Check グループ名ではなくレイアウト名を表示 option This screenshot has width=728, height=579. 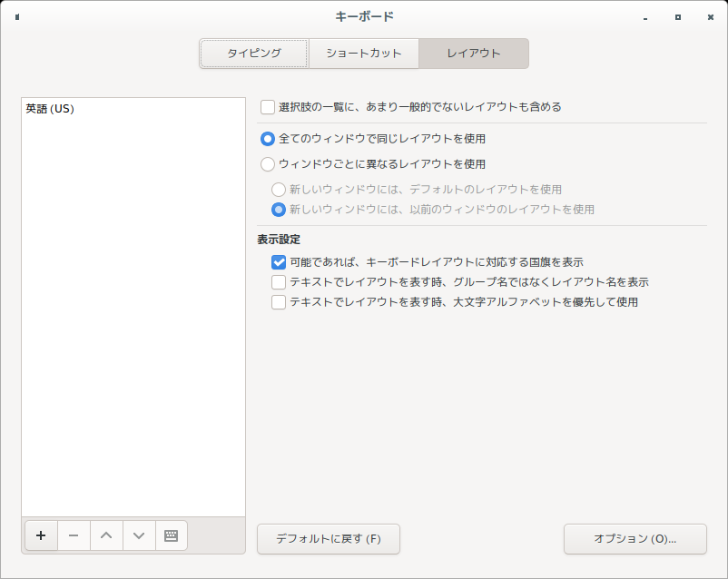pos(279,282)
